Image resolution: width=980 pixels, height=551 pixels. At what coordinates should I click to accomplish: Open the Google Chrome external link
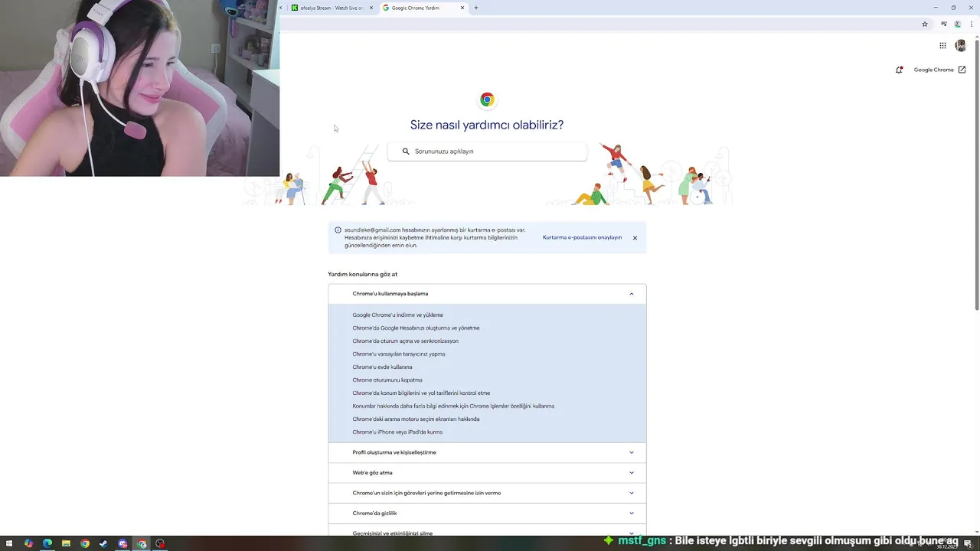[939, 70]
